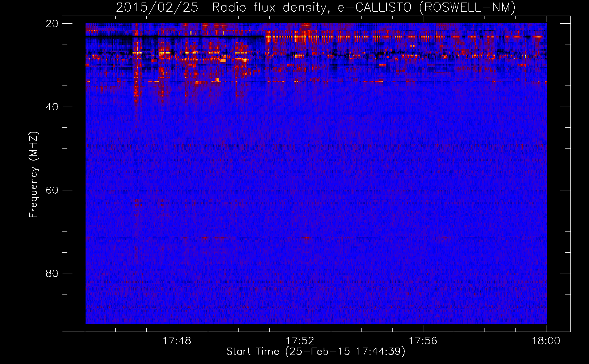The image size is (589, 364).
Task: Click the '40' frequency tick label
Action: tap(52, 107)
